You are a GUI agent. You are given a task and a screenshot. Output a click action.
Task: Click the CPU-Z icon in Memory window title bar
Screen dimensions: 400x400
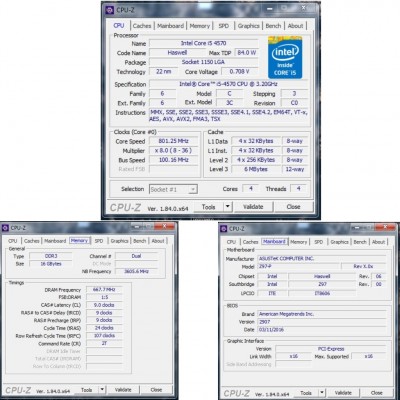tap(5, 228)
